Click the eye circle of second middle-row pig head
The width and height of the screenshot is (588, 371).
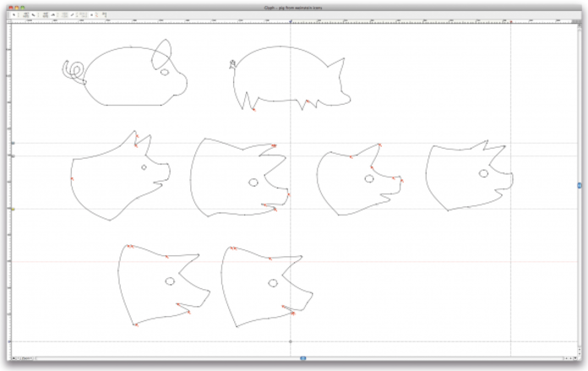point(253,183)
